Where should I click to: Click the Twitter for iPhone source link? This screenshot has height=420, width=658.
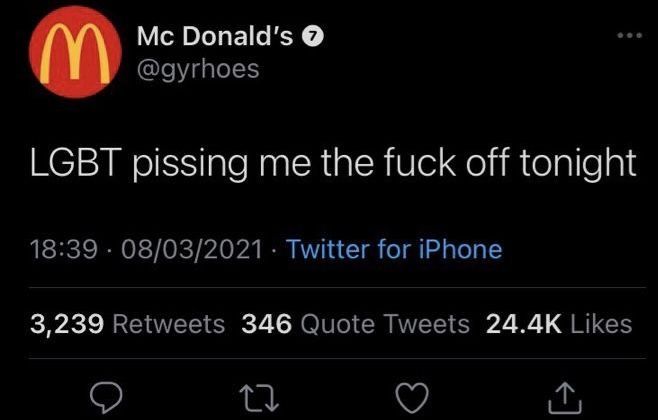pos(394,248)
